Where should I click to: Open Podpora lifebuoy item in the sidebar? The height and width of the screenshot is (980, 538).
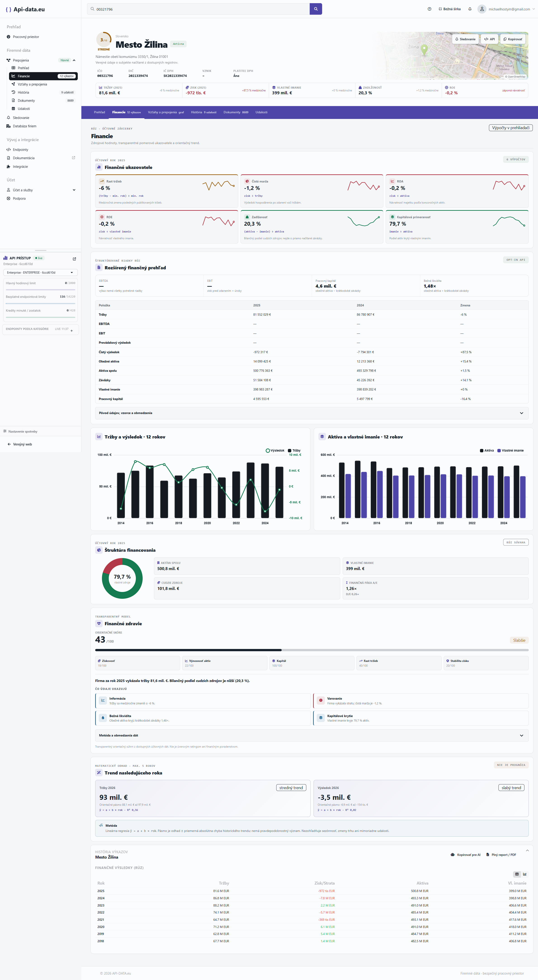[x=40, y=199]
